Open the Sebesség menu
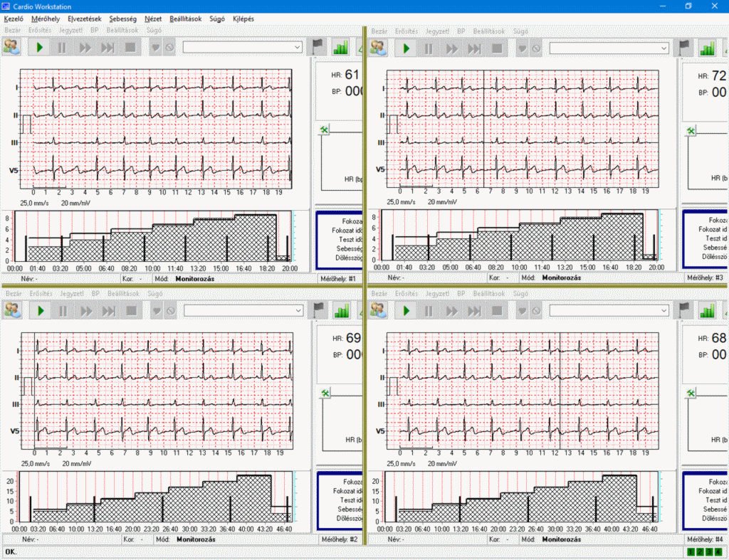Screen dimensions: 729x560 [x=122, y=19]
